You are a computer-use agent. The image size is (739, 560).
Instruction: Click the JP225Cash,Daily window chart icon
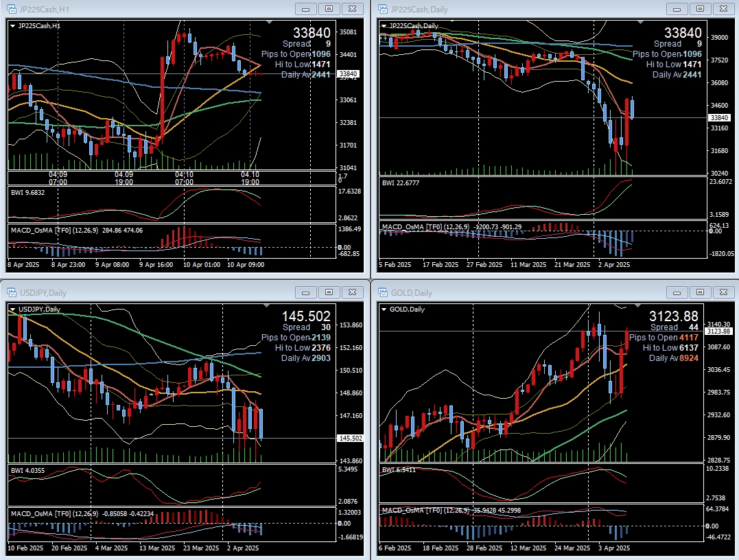pos(382,9)
